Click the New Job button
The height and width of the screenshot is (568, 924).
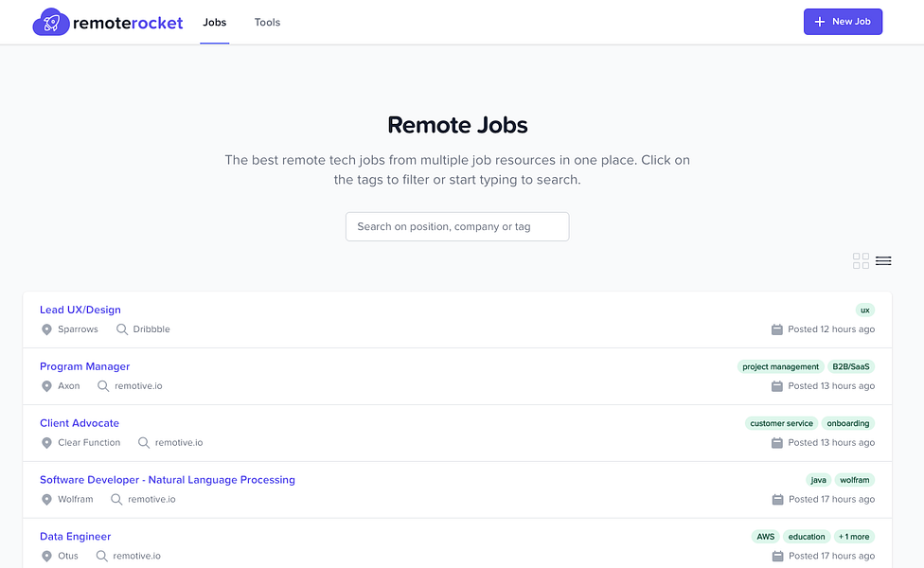click(843, 22)
